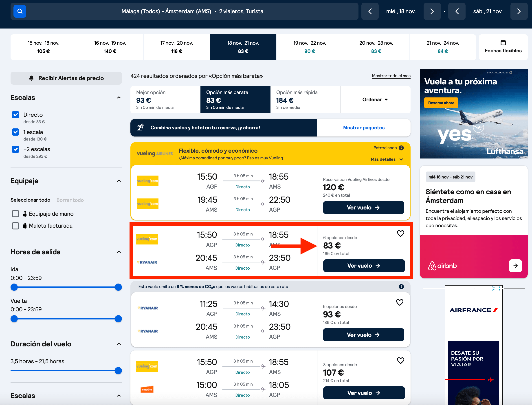
Task: Click the Air France ad logo
Action: point(474,310)
